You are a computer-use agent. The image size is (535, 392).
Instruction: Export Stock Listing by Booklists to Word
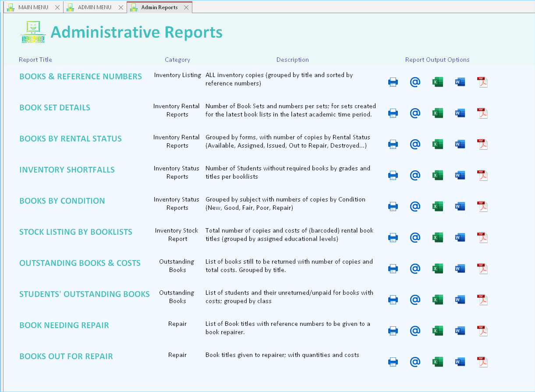(460, 237)
